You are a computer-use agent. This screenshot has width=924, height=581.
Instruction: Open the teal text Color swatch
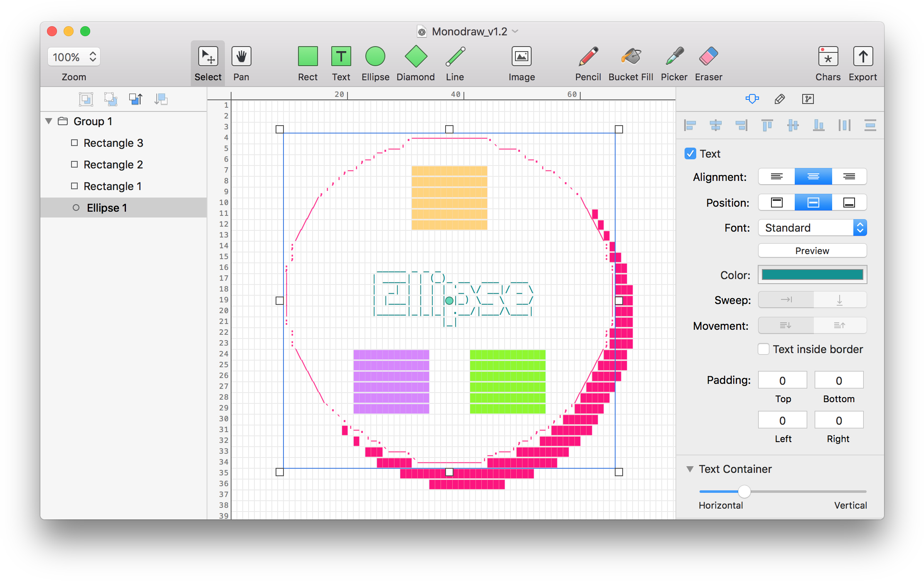812,275
